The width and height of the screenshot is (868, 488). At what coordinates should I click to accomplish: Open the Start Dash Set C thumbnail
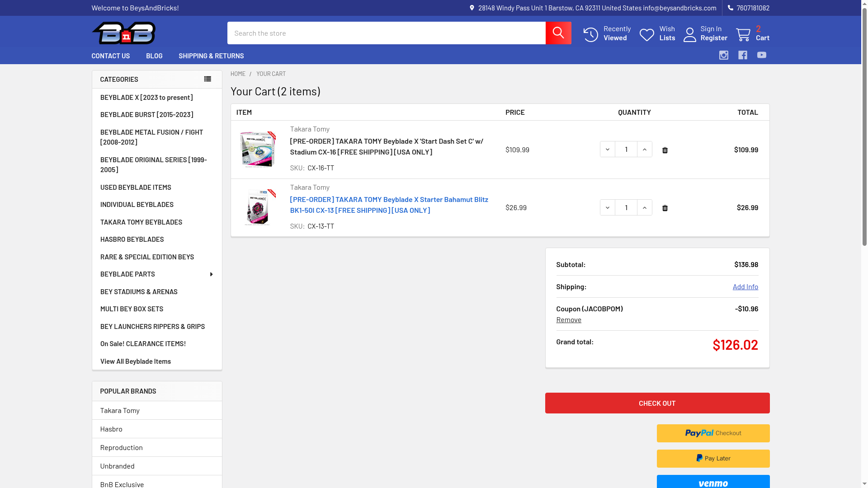point(257,150)
